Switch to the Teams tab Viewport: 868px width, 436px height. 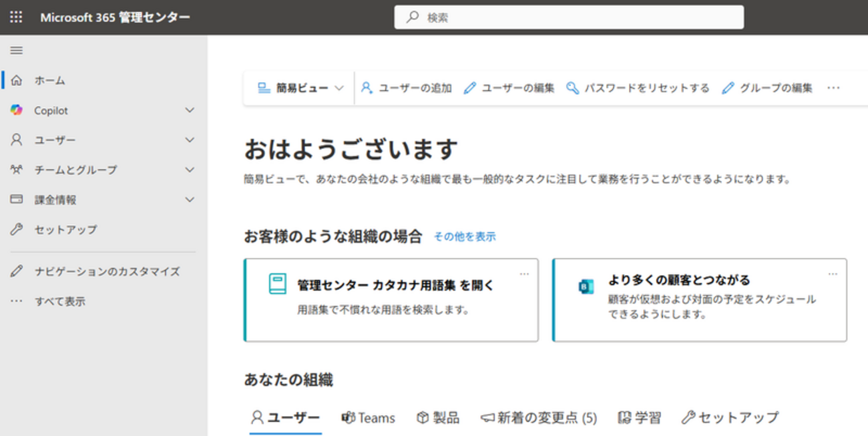pos(368,418)
